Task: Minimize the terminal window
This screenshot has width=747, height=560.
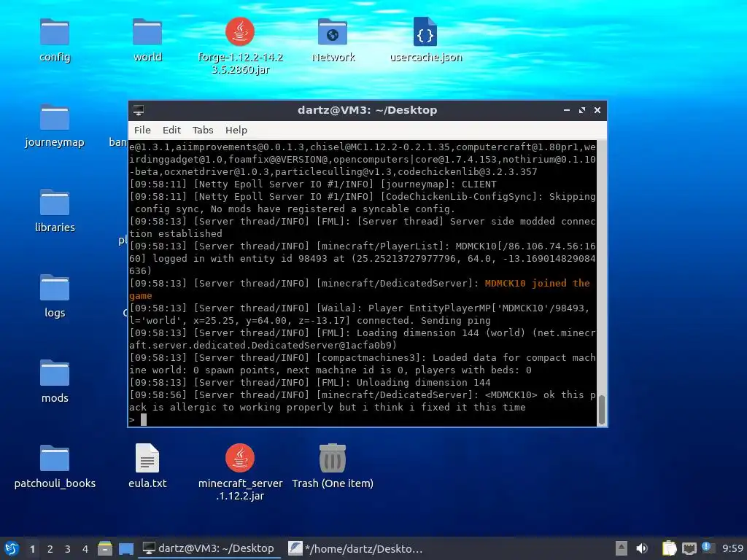Action: coord(566,110)
